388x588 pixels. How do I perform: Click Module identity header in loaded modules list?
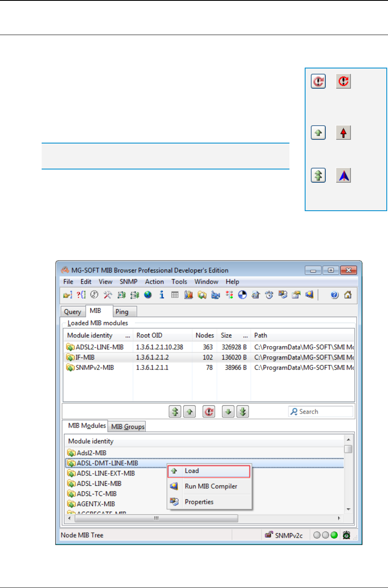coord(98,335)
